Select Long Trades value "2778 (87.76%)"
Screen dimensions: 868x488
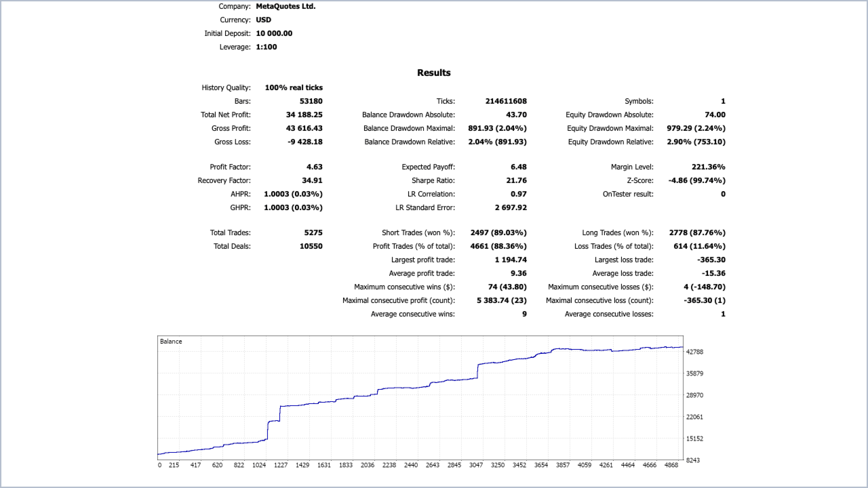click(x=697, y=232)
